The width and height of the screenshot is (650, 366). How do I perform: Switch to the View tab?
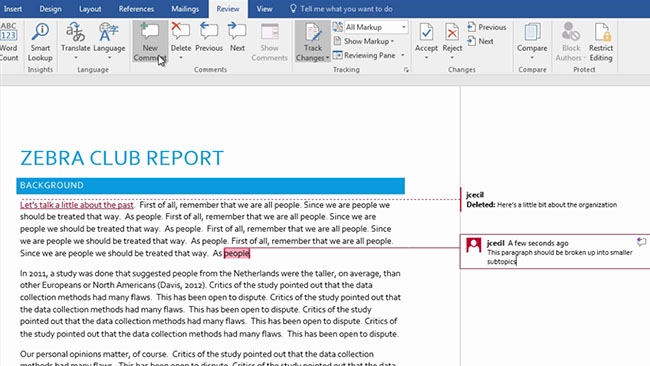point(264,9)
